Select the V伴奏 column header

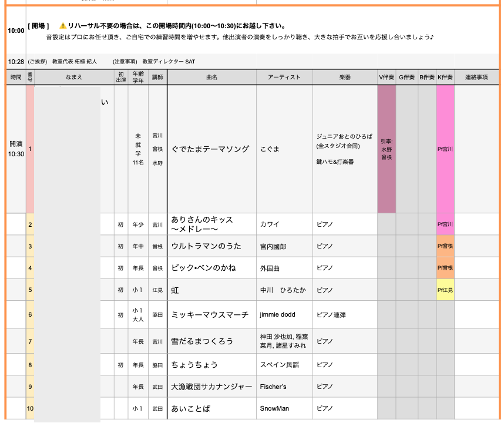pyautogui.click(x=386, y=77)
